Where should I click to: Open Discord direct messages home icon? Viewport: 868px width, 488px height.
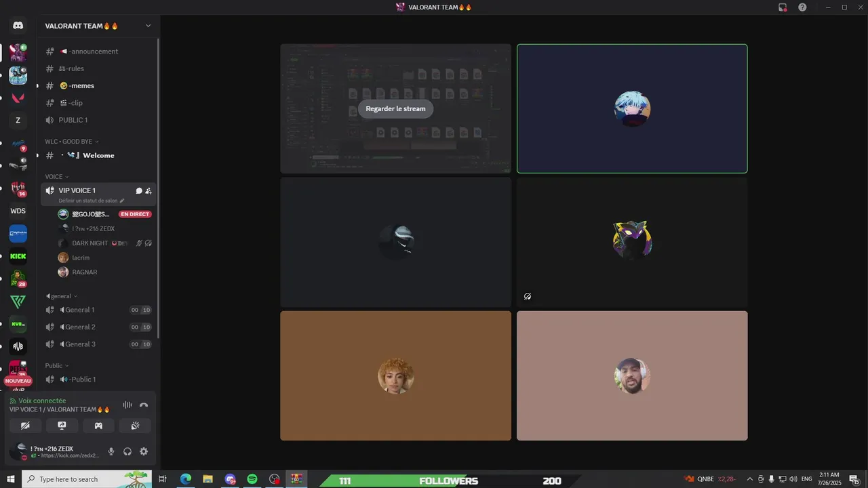[x=18, y=25]
